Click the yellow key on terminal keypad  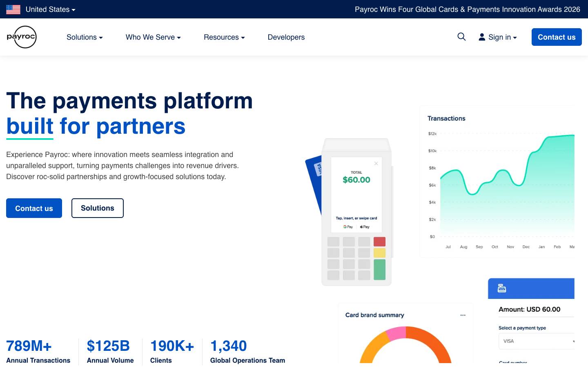(x=380, y=253)
